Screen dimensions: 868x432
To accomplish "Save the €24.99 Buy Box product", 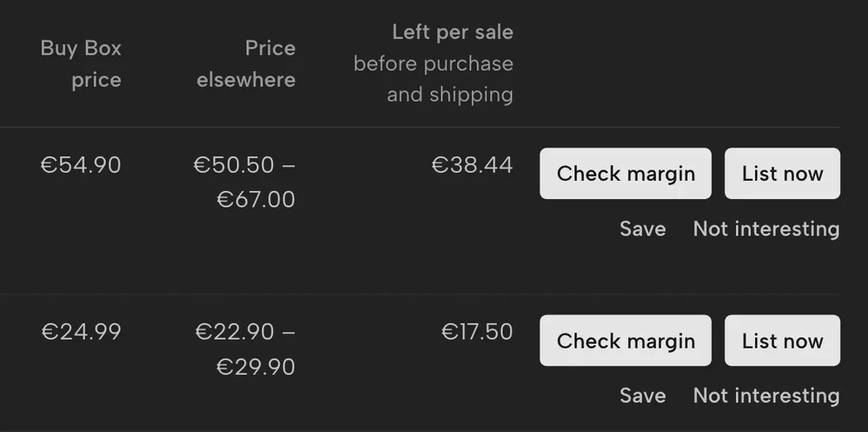I will click(x=643, y=396).
